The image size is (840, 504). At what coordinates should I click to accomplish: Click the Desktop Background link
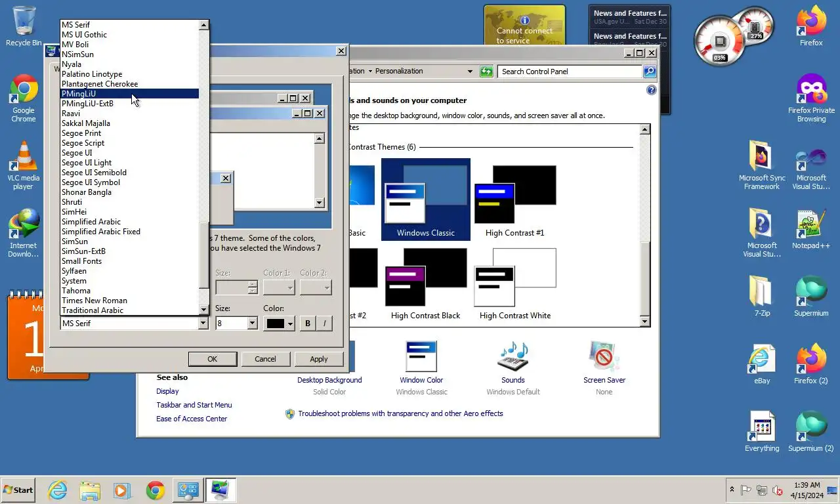coord(329,380)
